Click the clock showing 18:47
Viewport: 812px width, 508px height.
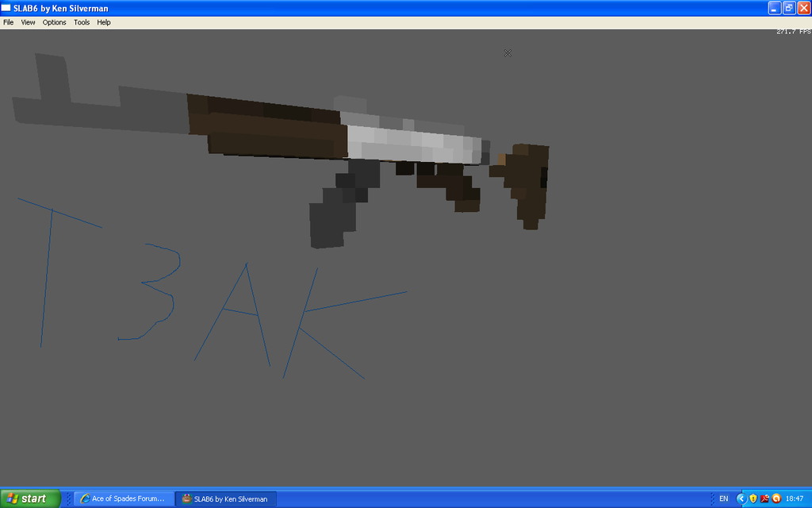(x=795, y=499)
